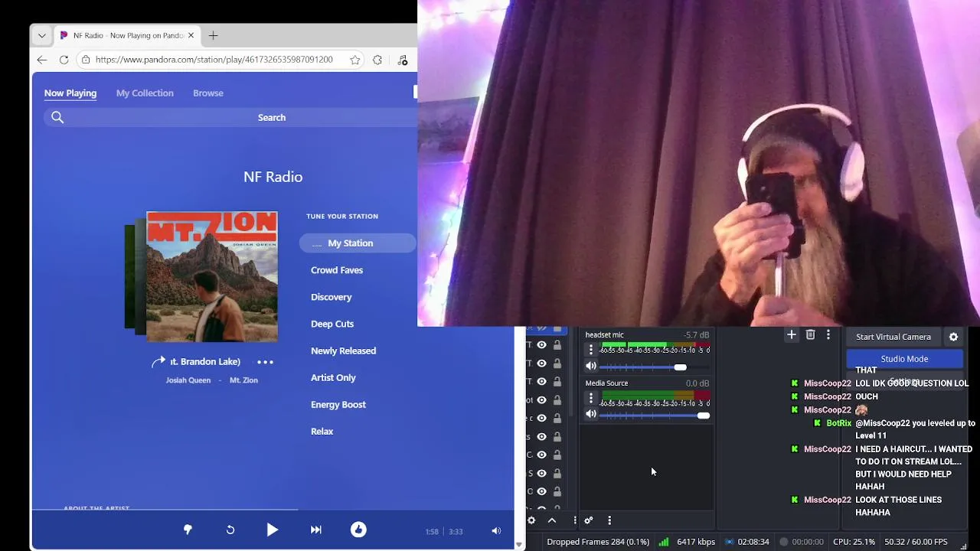View site info lock icon in address bar
Viewport: 980px width, 551px height.
click(86, 60)
